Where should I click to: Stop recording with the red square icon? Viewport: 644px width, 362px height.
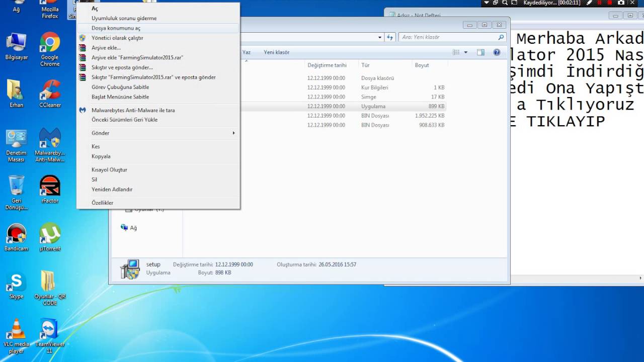click(x=610, y=3)
